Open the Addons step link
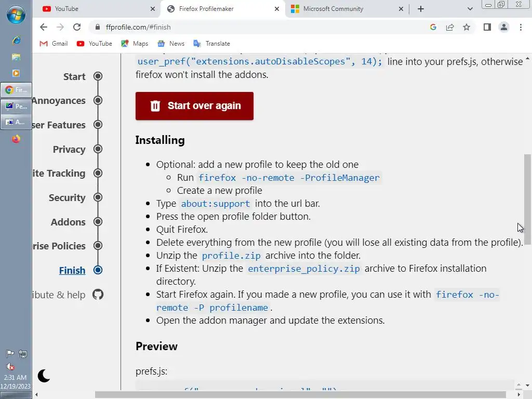Viewport: 532px width, 399px height. pos(68,222)
